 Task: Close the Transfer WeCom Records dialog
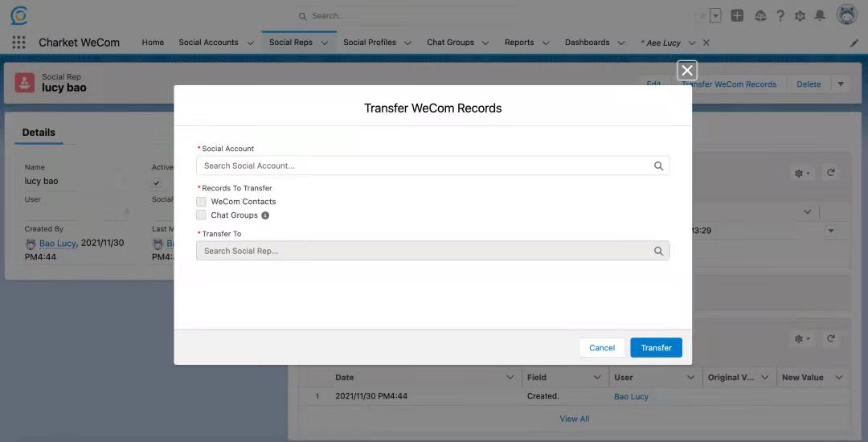tap(686, 71)
